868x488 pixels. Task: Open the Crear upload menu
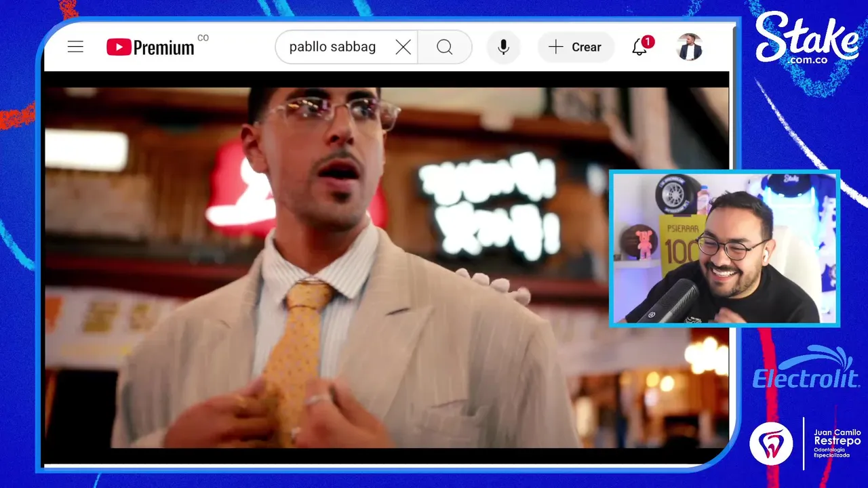(x=576, y=47)
